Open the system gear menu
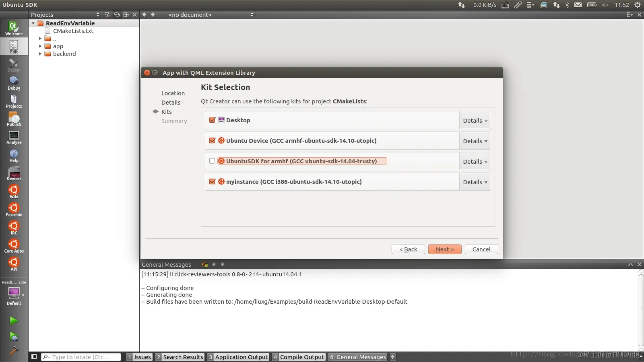The image size is (644, 362). coord(638,5)
